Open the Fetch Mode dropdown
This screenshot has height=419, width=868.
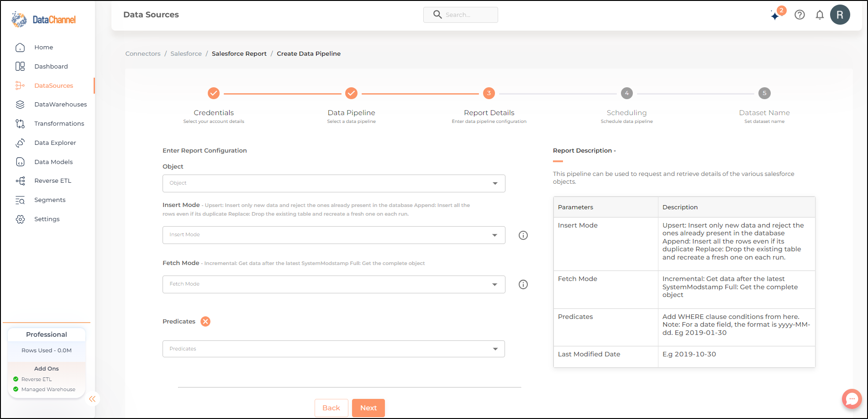pyautogui.click(x=334, y=284)
